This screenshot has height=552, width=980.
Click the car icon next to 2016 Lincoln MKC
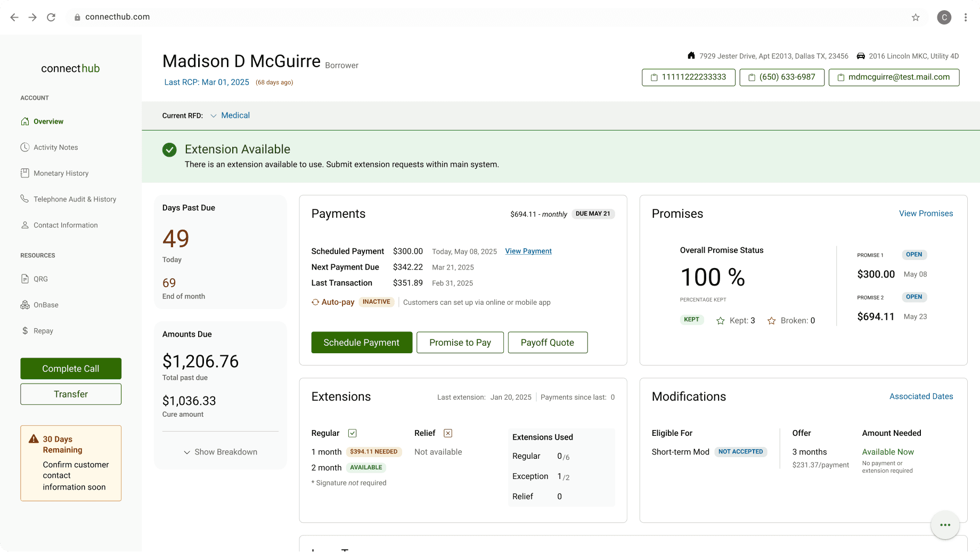pos(861,55)
